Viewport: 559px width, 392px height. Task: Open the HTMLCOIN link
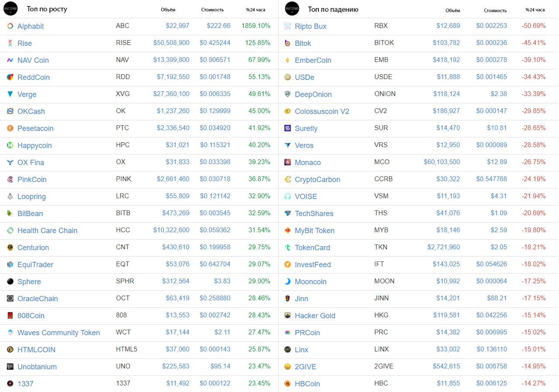coord(36,350)
